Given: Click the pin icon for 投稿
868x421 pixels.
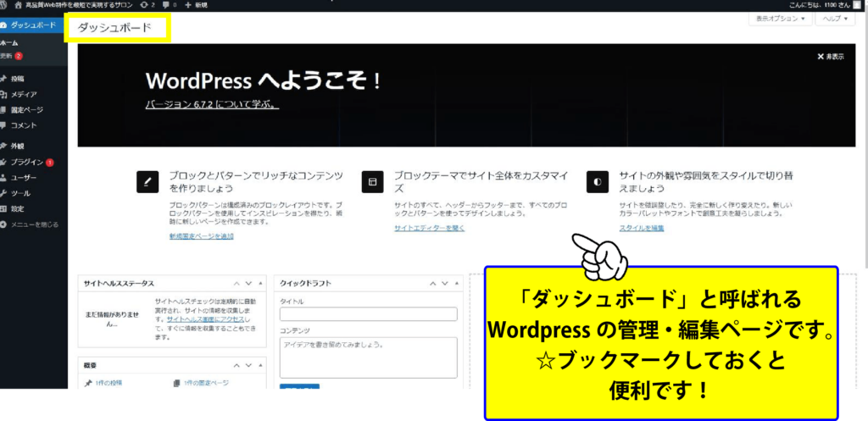Looking at the screenshot, I should point(4,79).
